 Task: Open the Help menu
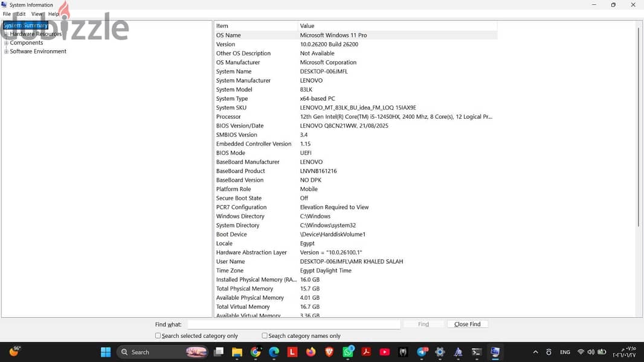tap(53, 14)
